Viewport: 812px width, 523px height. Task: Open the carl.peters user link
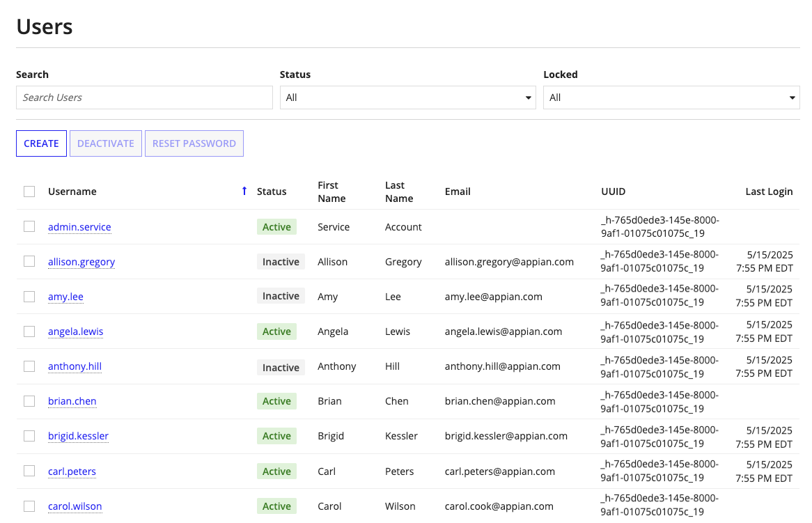coord(72,471)
